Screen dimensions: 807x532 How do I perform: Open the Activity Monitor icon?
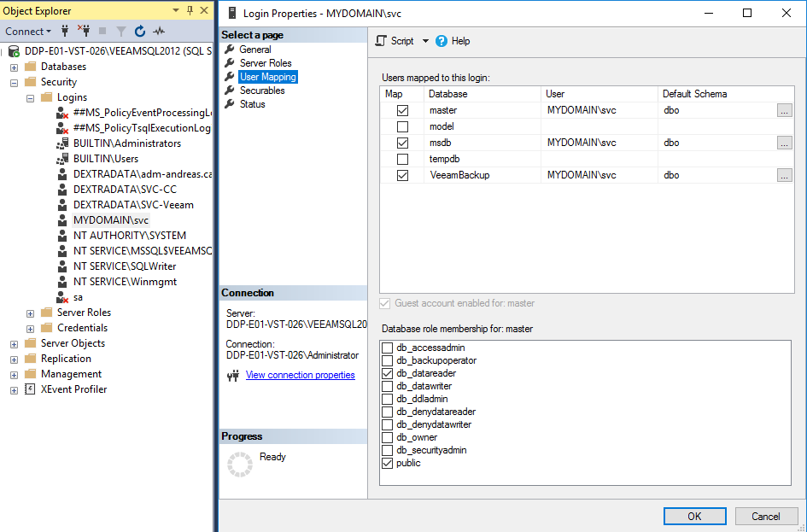(159, 31)
